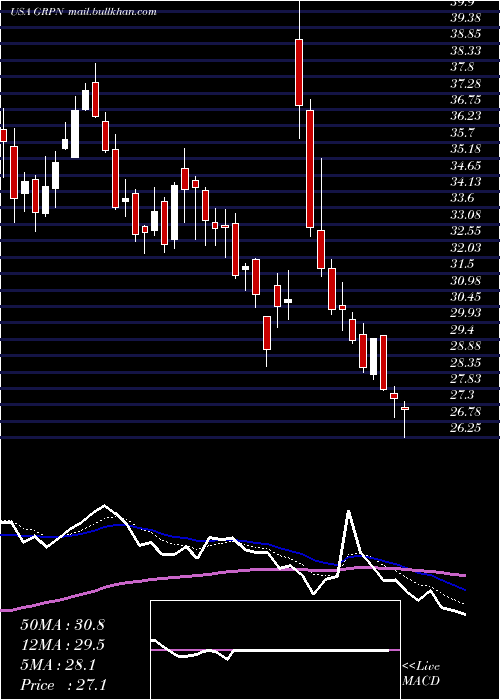The image size is (500, 700).
Task: Select the 38.33 price axis label
Action: coord(466,51)
